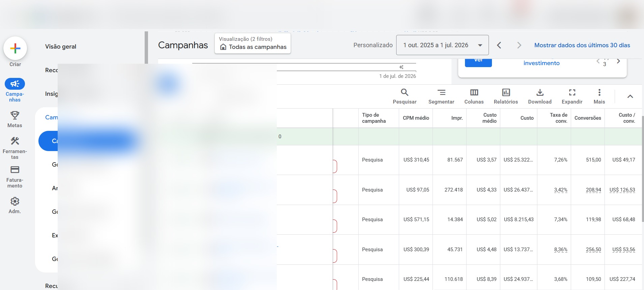Sort by Impr. column header
The image size is (644, 290).
[457, 118]
